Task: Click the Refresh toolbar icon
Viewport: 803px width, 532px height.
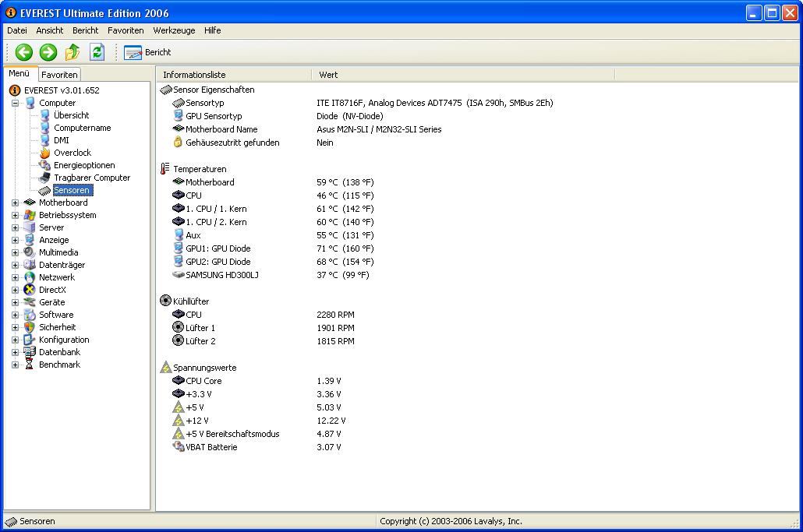Action: point(97,52)
